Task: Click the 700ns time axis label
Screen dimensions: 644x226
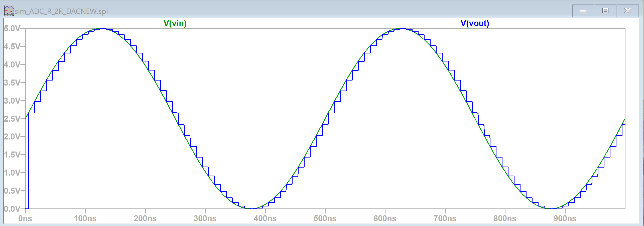Action: (x=445, y=218)
